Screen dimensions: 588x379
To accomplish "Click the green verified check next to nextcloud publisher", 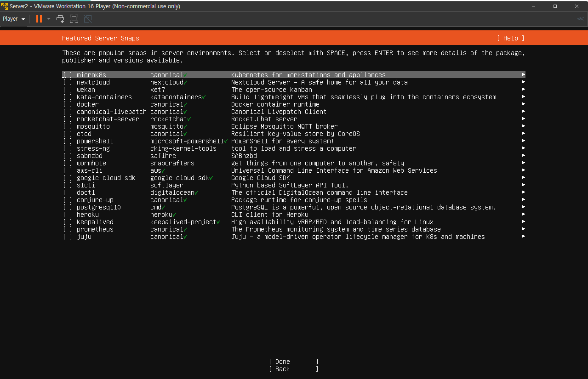I will click(185, 82).
